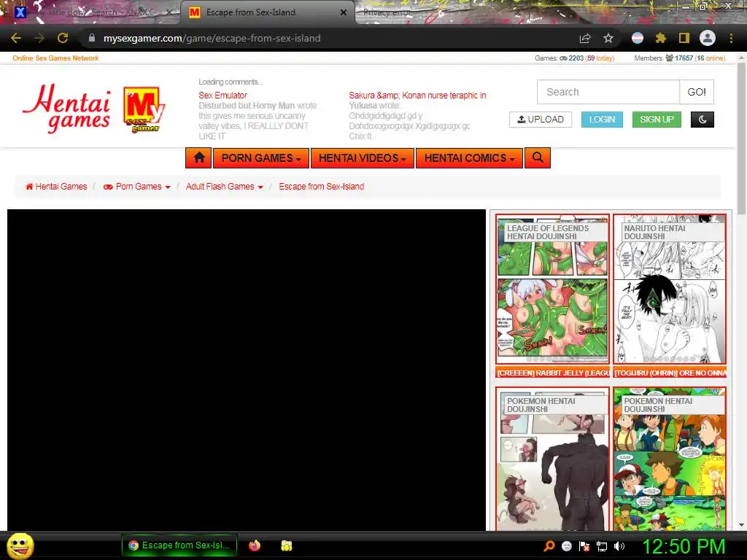Bookmark this page with the star icon
Viewport: 747px width, 560px height.
click(x=608, y=38)
